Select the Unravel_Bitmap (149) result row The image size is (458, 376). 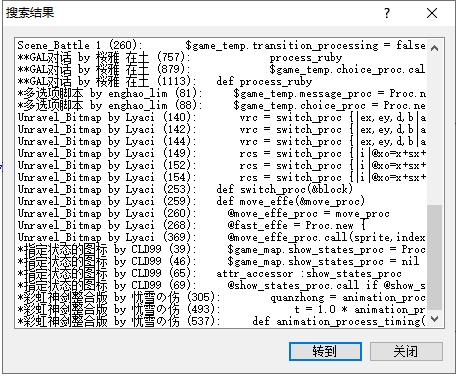221,153
